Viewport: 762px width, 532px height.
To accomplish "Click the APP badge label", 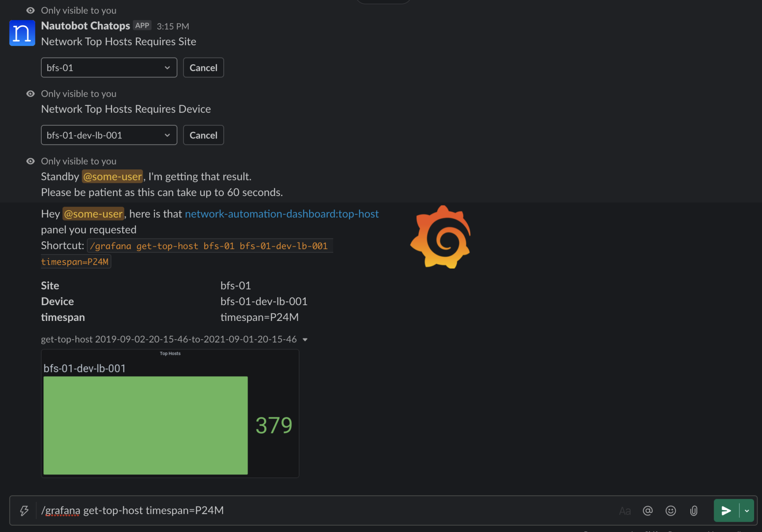I will 142,25.
